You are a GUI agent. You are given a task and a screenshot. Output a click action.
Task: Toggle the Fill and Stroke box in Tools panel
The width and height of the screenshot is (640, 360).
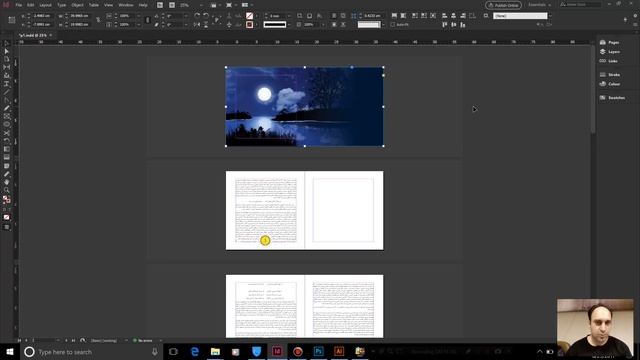(x=7, y=200)
